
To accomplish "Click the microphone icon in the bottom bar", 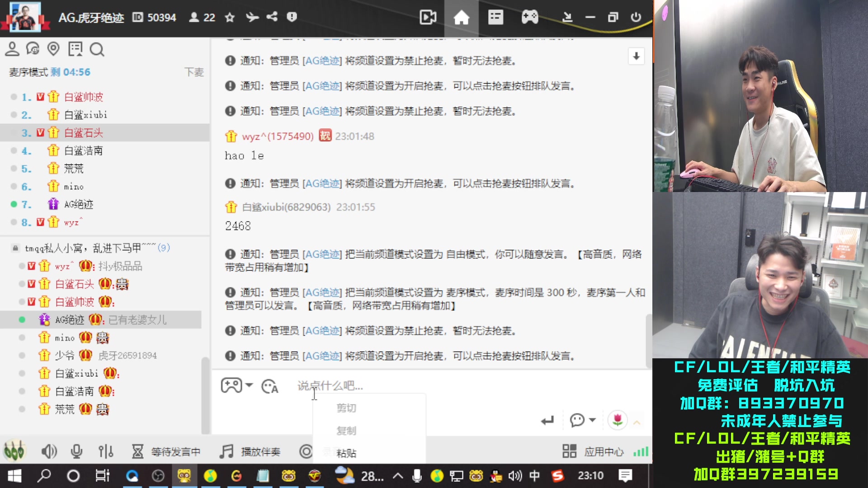I will tap(76, 451).
